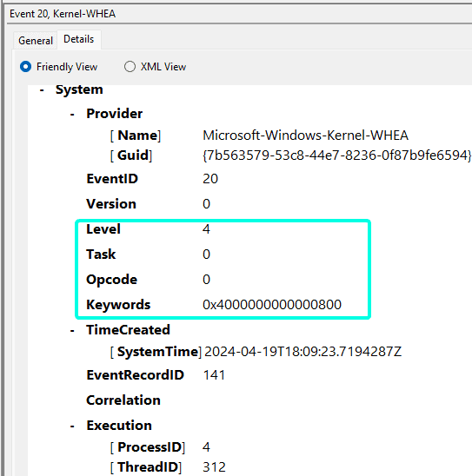Click the Execution label
Viewport: 472px width, 476px height.
pyautogui.click(x=119, y=426)
